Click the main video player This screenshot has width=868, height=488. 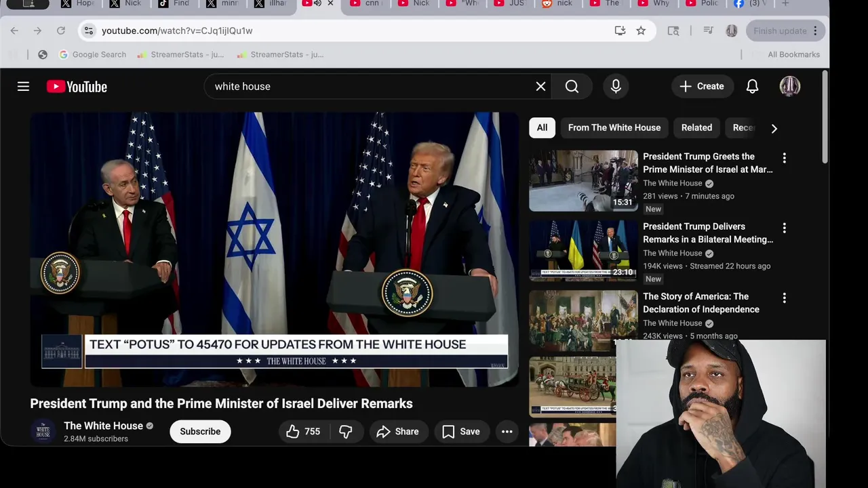click(x=274, y=249)
